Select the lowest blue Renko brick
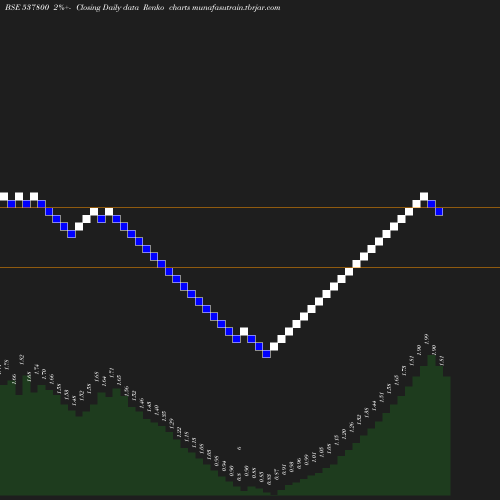This screenshot has width=500, height=500. tap(266, 354)
